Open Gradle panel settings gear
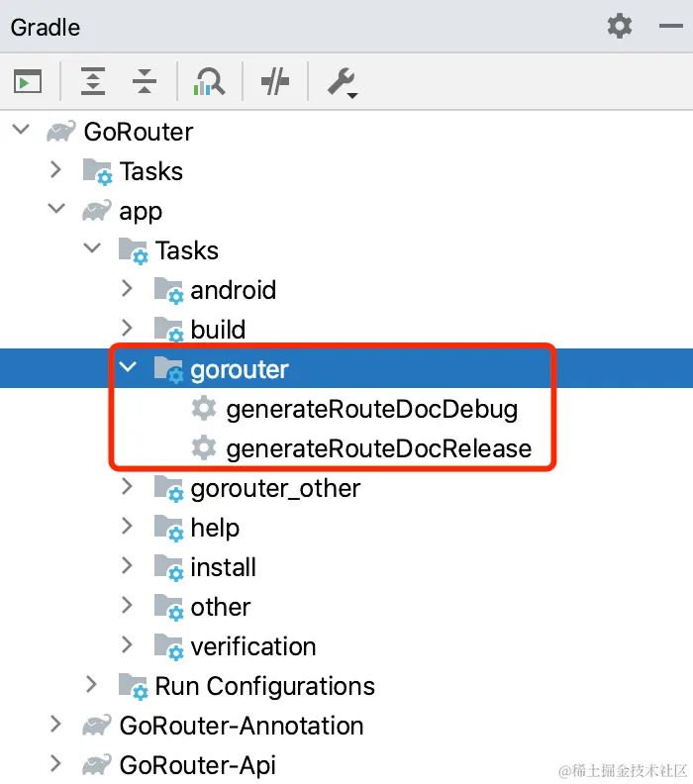Viewport: 693px width, 784px height. [620, 26]
